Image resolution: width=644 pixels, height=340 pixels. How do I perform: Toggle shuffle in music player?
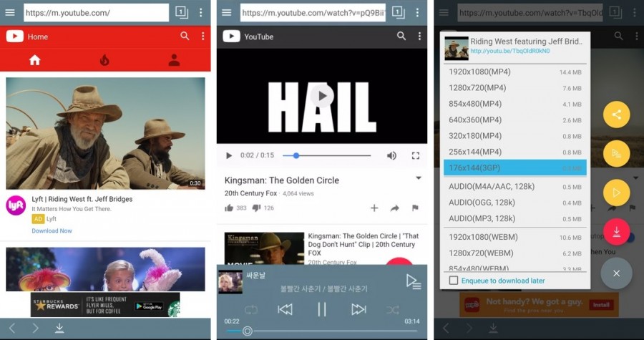[x=393, y=310]
